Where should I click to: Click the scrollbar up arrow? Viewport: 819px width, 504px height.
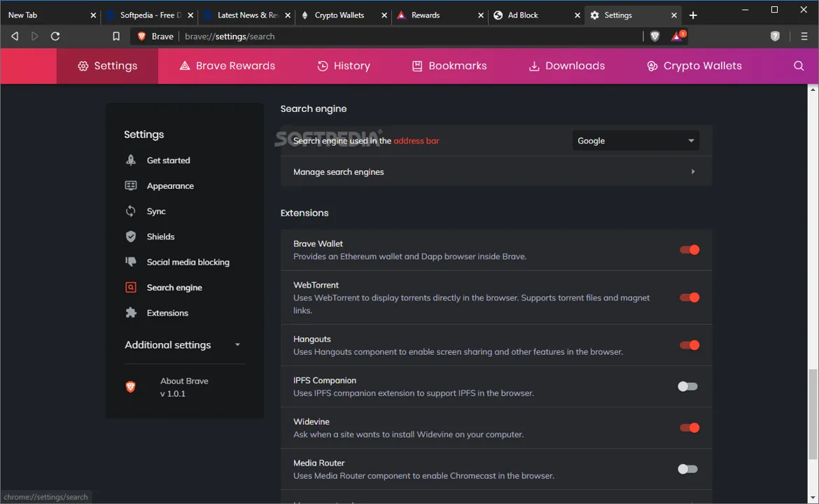(813, 90)
